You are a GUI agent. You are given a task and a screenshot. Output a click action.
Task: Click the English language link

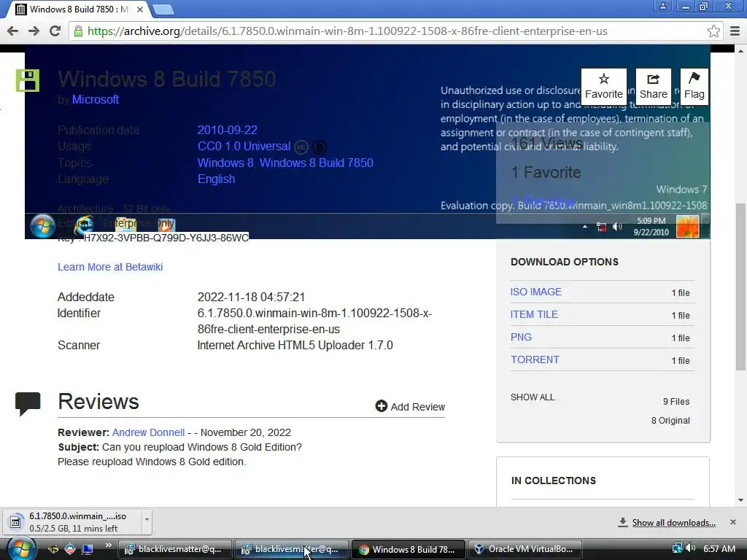click(x=216, y=179)
